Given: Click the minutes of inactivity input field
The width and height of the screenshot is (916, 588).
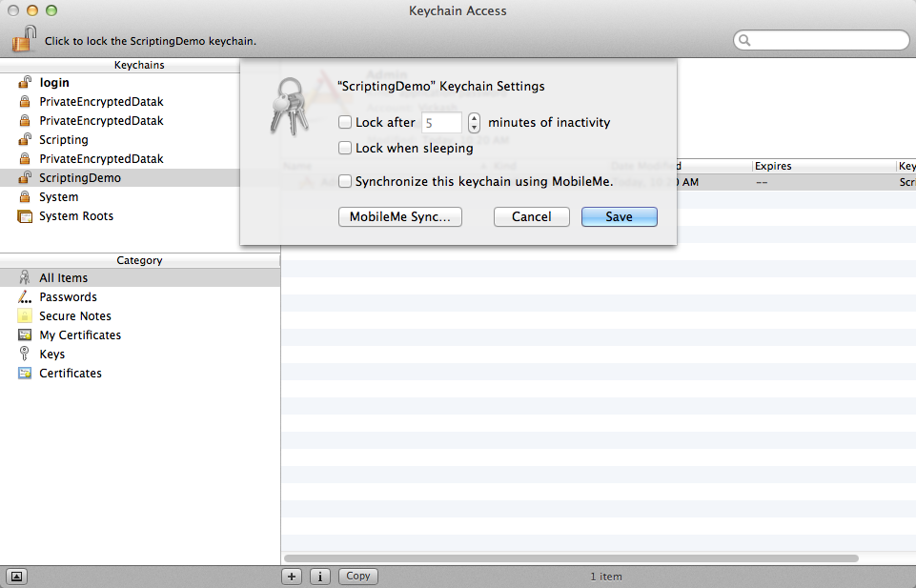Looking at the screenshot, I should point(441,122).
